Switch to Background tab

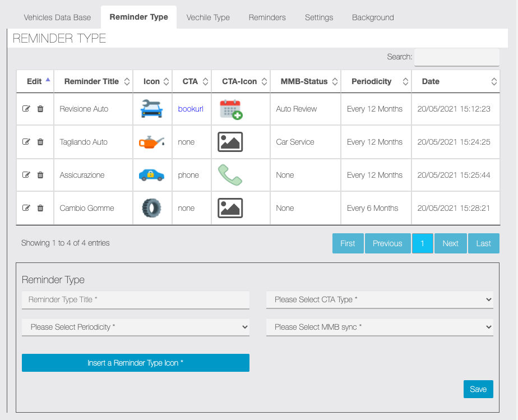coord(373,17)
